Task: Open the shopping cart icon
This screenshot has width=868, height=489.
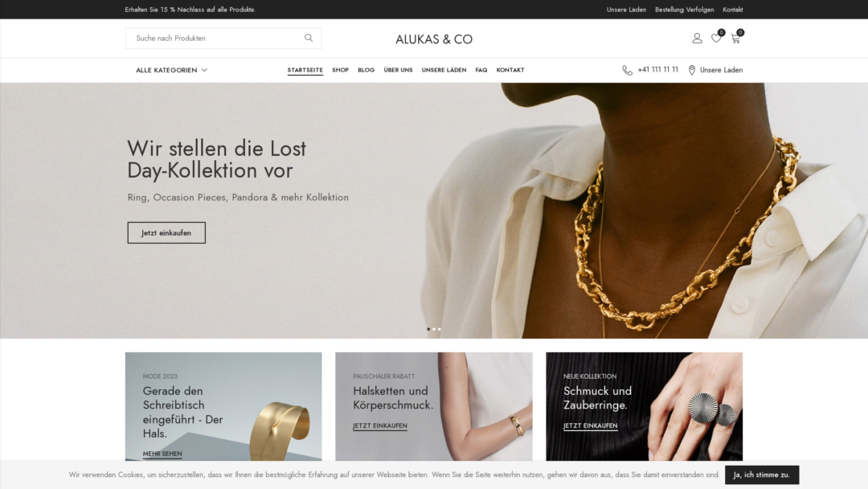Action: point(735,39)
